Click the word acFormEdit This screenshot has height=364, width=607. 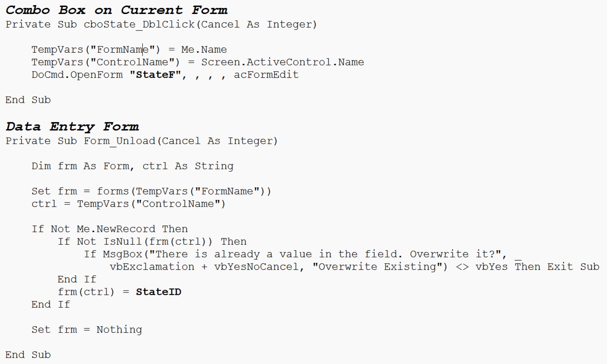click(266, 75)
